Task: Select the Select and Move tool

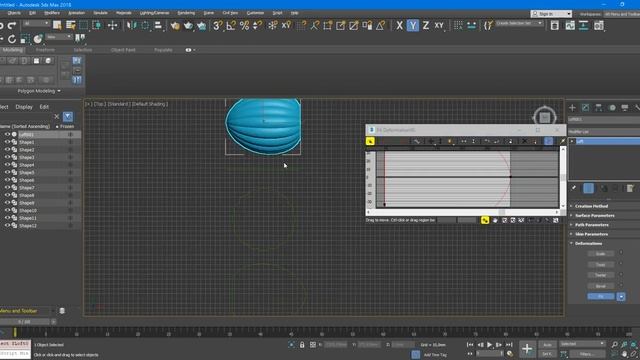Action: 112,25
